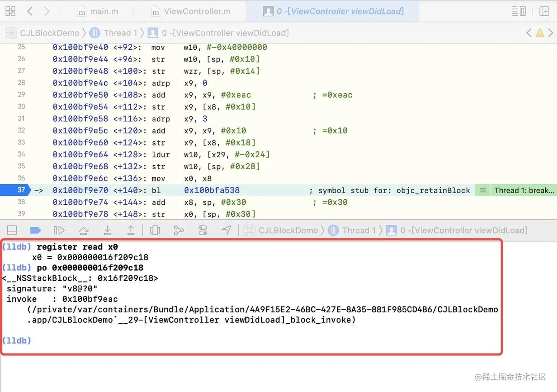Click 'register read x0' command text
Screen dimensions: 557x392
point(77,247)
